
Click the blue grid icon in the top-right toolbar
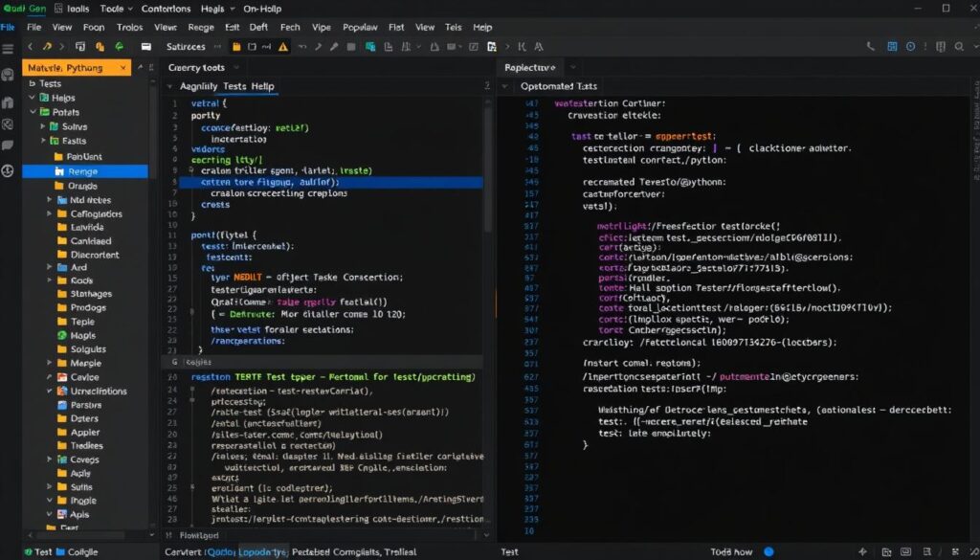pos(893,47)
